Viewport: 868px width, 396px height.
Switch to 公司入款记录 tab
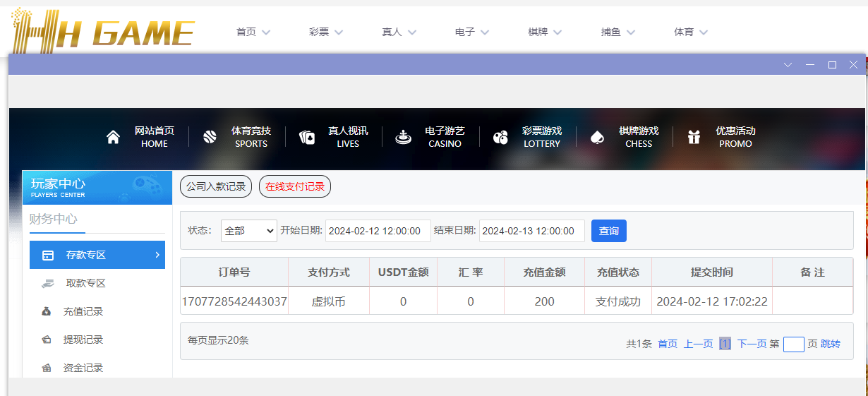[x=216, y=186]
